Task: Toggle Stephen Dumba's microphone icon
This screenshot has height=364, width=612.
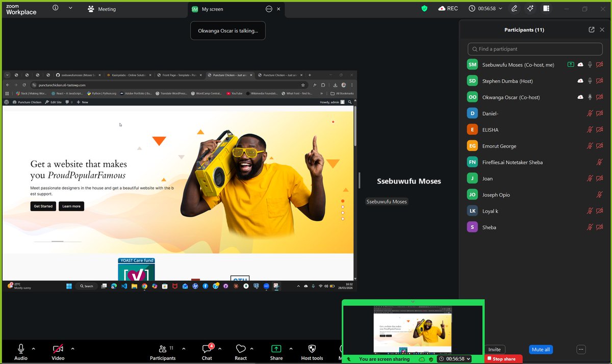Action: pyautogui.click(x=590, y=81)
